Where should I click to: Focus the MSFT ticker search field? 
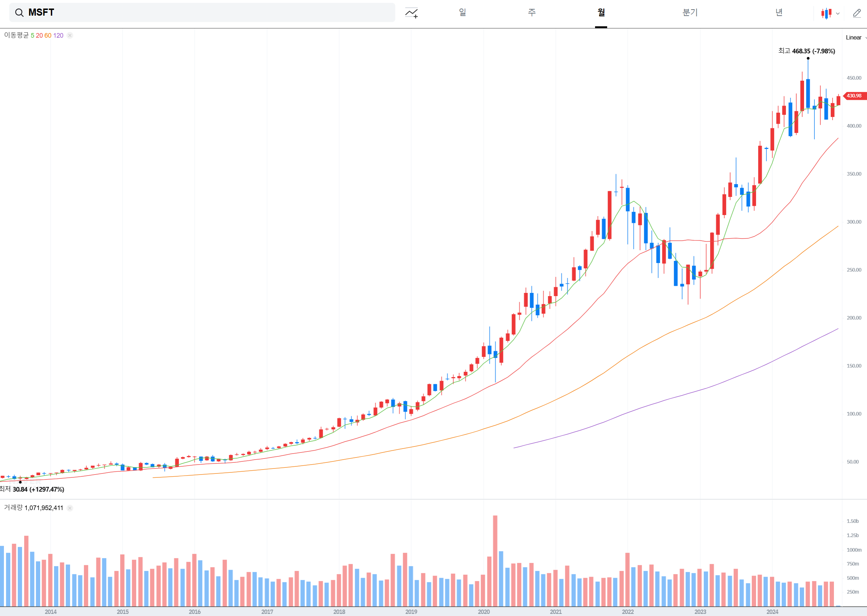point(202,12)
